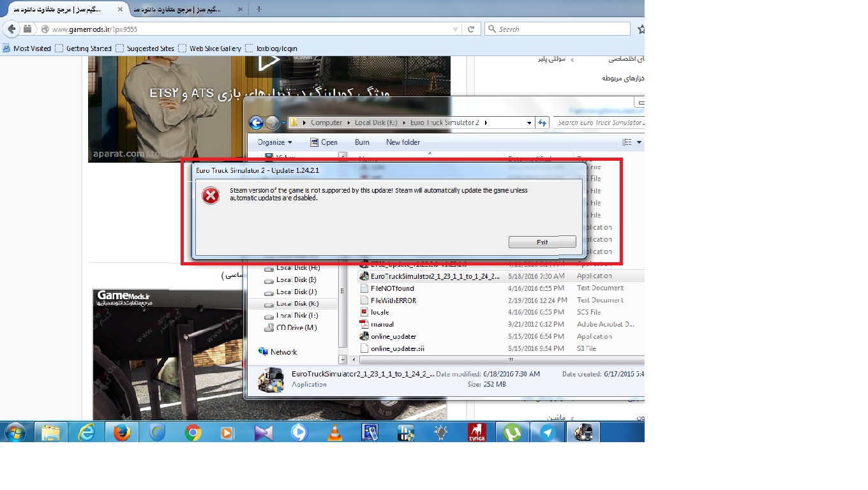This screenshot has width=868, height=490.
Task: Go back in the Explorer window
Action: pyautogui.click(x=256, y=123)
